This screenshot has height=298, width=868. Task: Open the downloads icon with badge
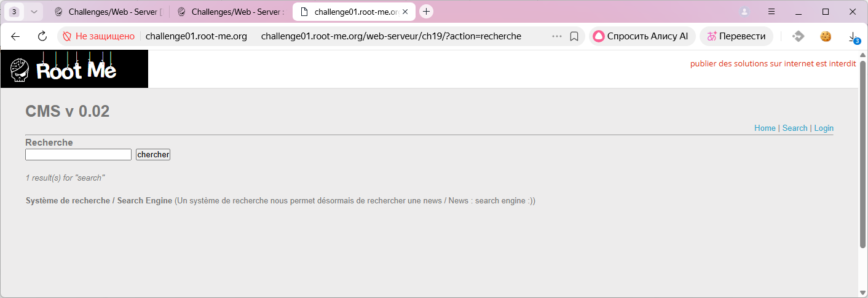pyautogui.click(x=853, y=37)
